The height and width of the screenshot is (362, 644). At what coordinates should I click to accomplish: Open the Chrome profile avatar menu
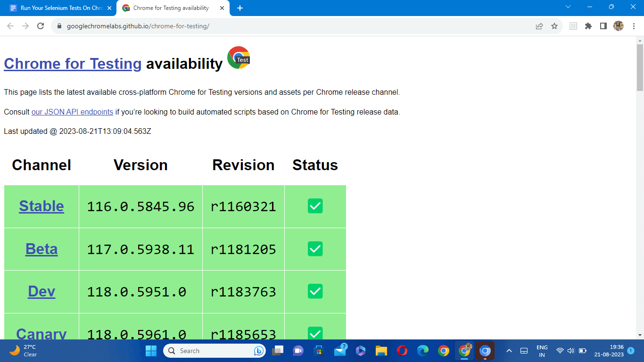click(x=618, y=26)
